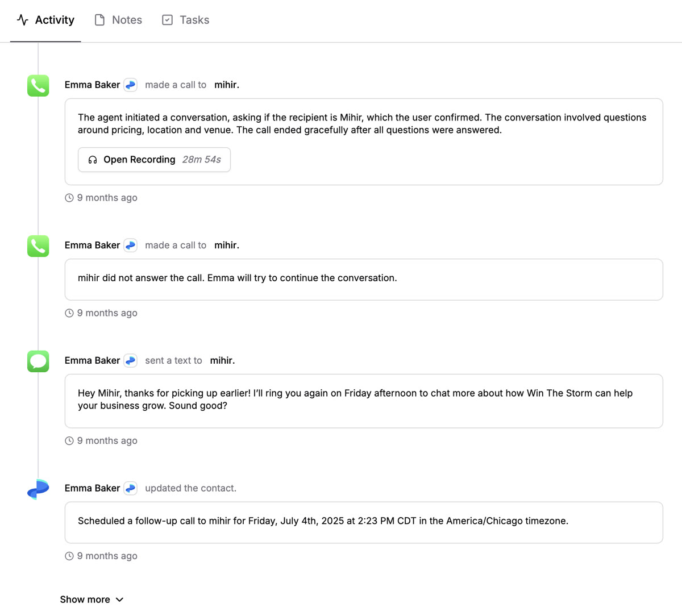The width and height of the screenshot is (682, 616).
Task: Click the Activity waveform icon
Action: click(x=22, y=19)
